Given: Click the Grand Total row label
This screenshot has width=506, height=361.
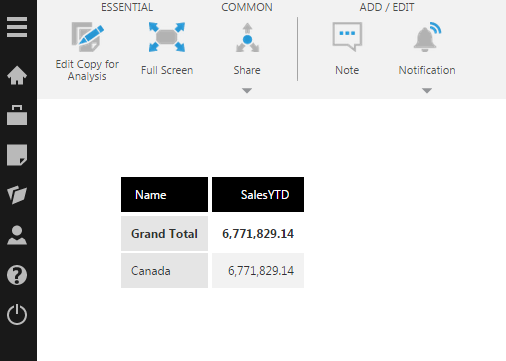Looking at the screenshot, I should click(x=164, y=233).
